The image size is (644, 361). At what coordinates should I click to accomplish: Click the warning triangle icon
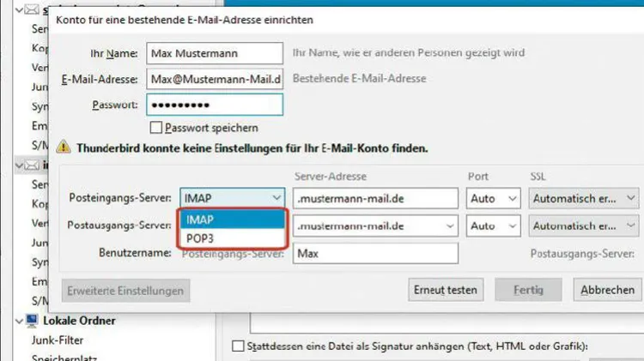64,147
